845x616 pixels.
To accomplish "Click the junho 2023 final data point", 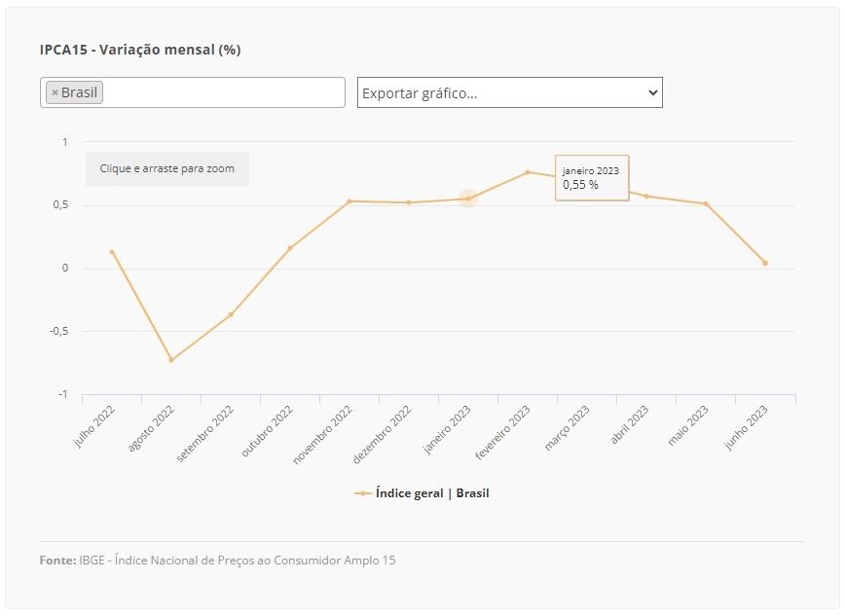I will [x=765, y=263].
